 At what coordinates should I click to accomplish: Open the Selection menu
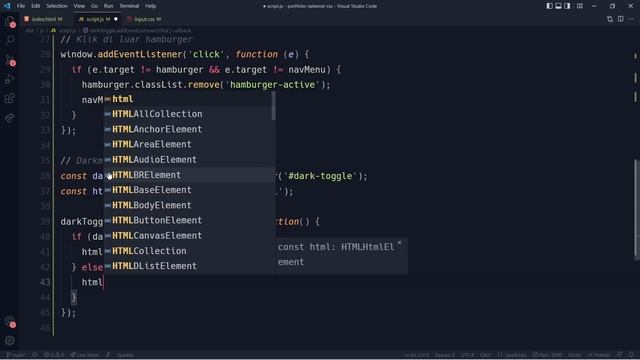point(57,6)
